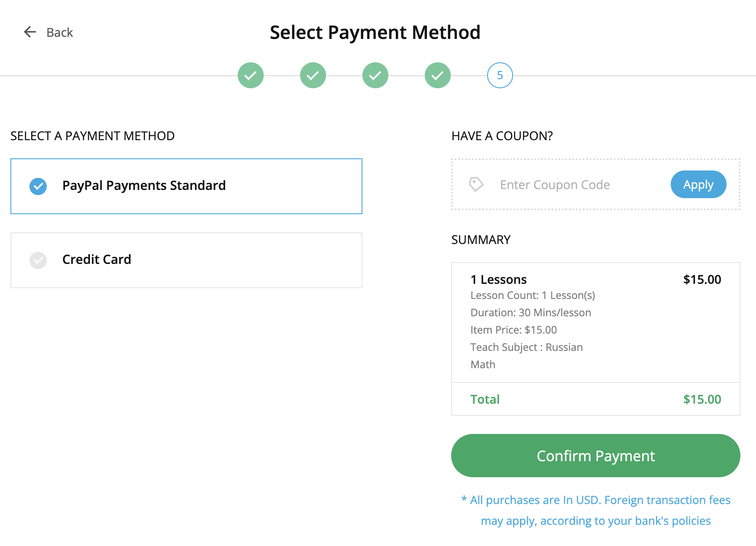Viewport: 756px width, 546px height.
Task: Click the Back text link
Action: pyautogui.click(x=60, y=32)
